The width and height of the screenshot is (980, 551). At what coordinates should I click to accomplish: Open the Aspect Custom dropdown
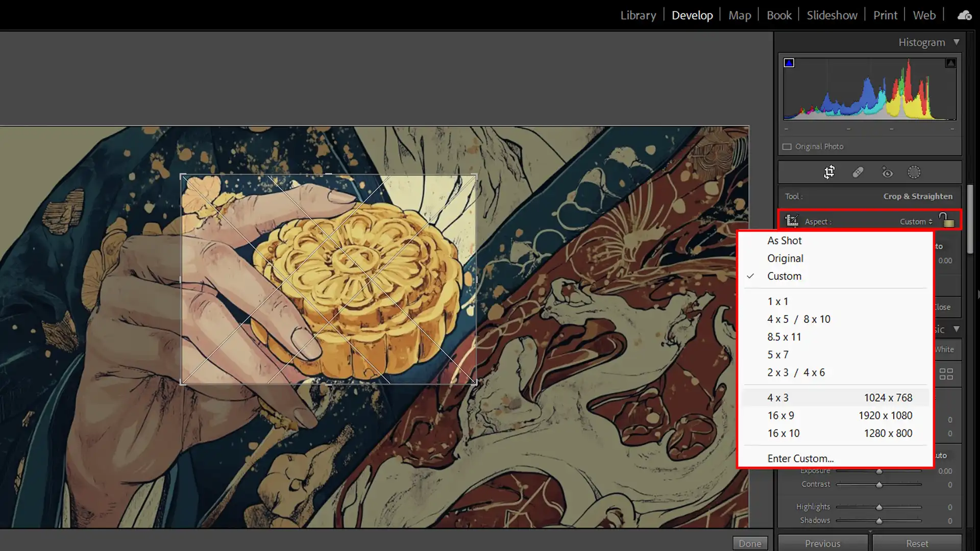click(x=915, y=221)
